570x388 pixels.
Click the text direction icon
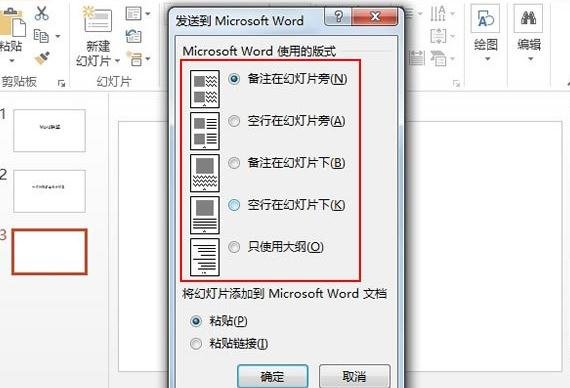[x=438, y=13]
